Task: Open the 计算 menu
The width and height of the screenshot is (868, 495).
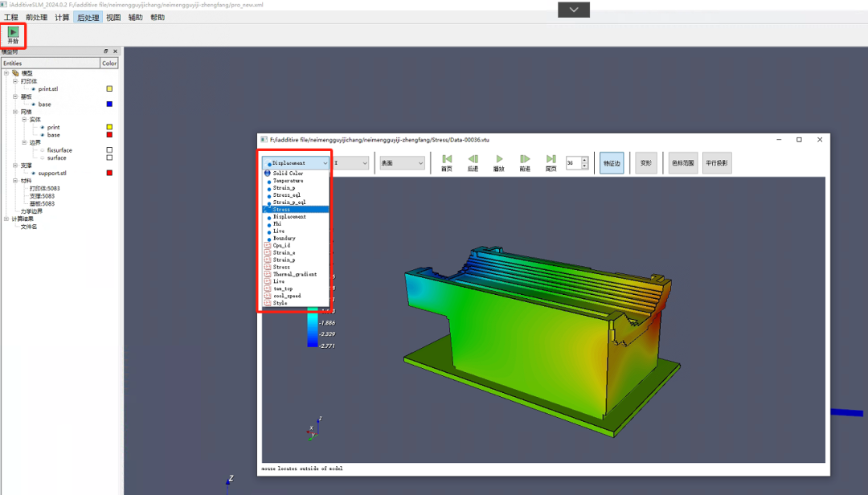Action: tap(62, 17)
